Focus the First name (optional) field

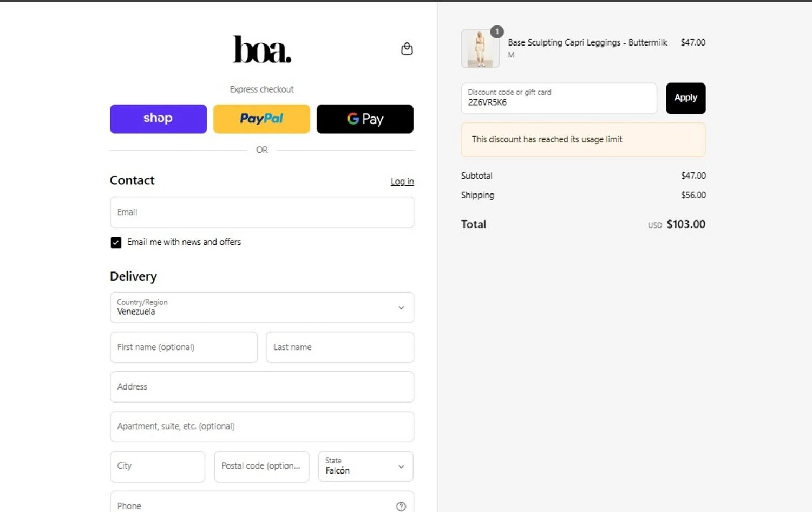coord(184,347)
